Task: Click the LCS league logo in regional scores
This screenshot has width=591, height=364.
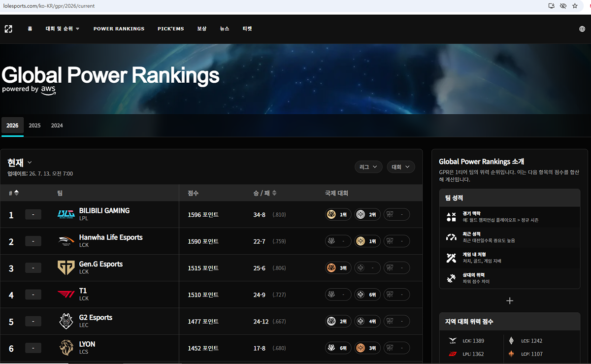Action: 511,341
